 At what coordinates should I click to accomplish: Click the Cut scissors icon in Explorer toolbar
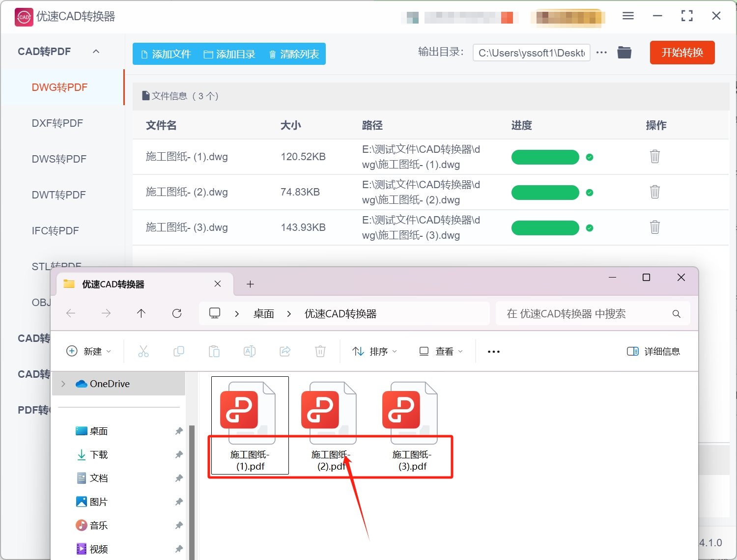[x=143, y=351]
